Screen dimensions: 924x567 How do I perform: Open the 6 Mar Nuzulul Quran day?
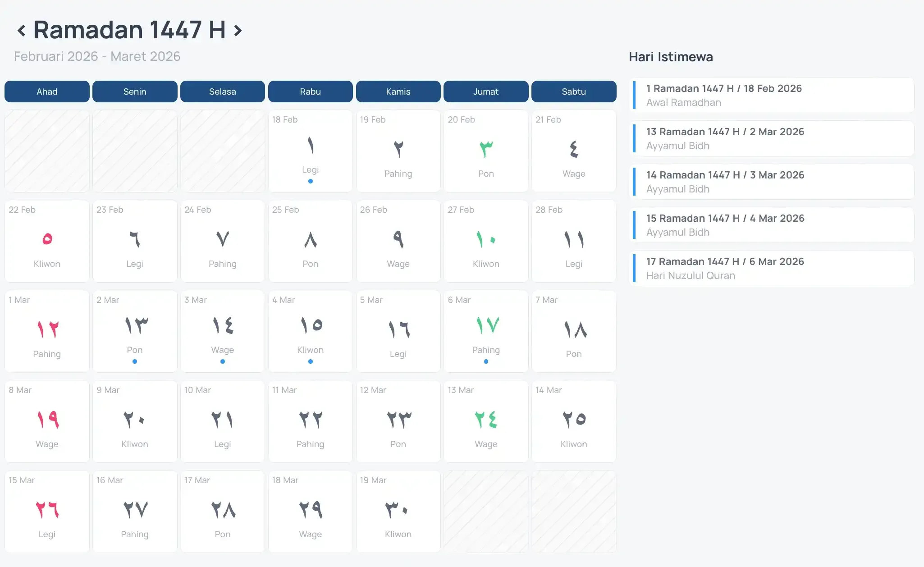[x=485, y=331]
